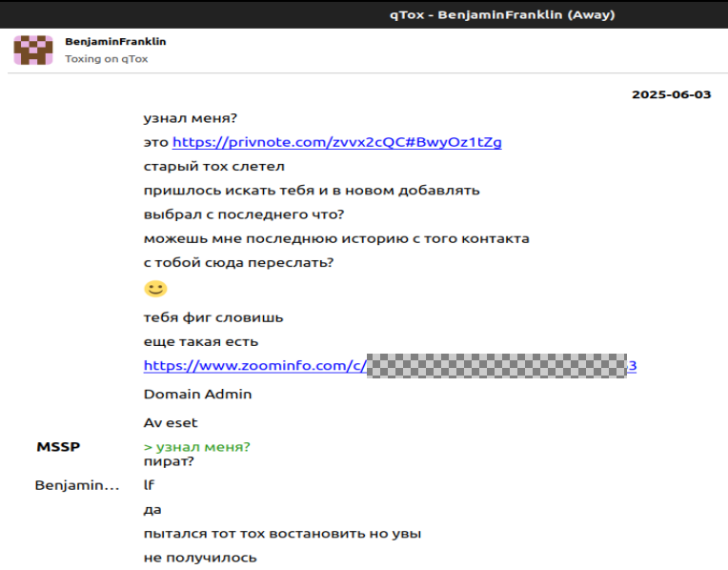Click message 'выбрал с последнего что?'
The image size is (728, 570).
(244, 214)
